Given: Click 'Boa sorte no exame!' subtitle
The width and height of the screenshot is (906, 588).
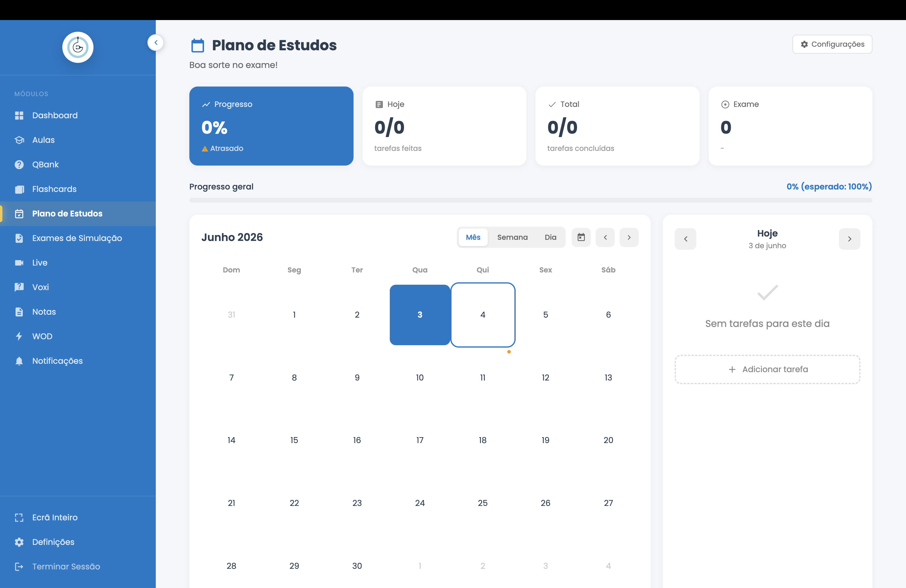Looking at the screenshot, I should (233, 65).
